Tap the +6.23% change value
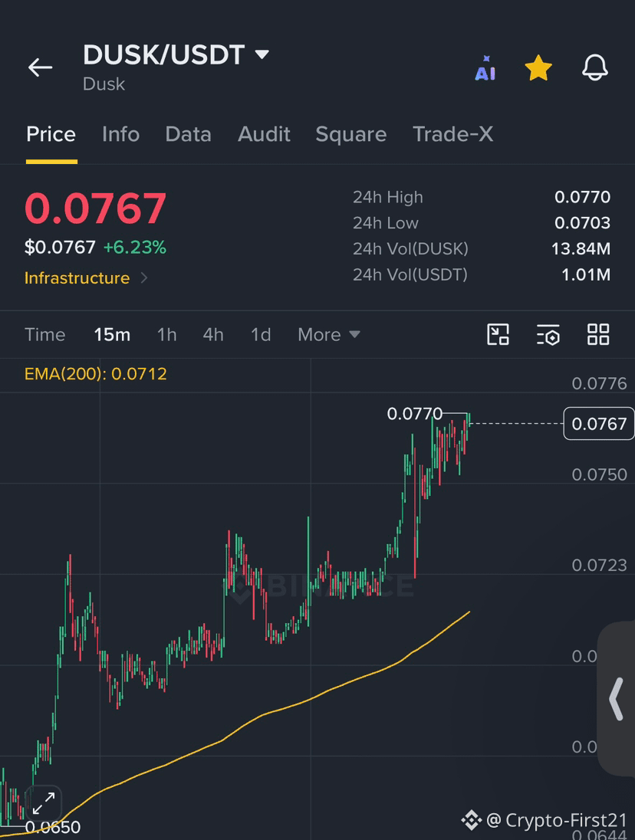This screenshot has height=840, width=635. pyautogui.click(x=134, y=248)
